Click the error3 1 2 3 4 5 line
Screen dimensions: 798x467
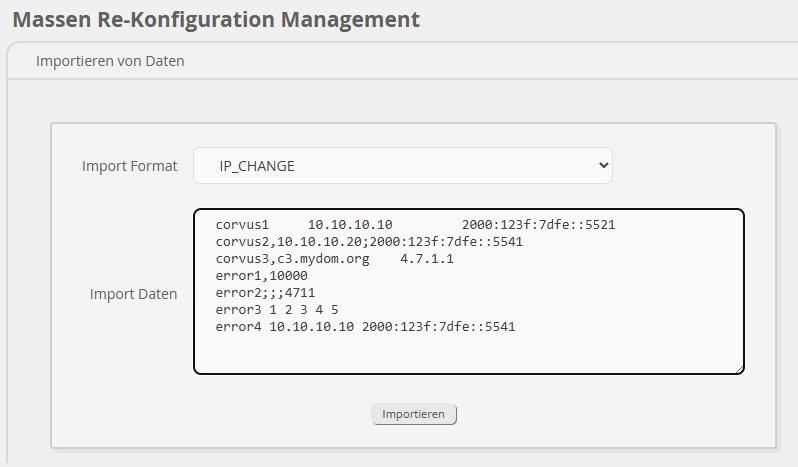[277, 310]
